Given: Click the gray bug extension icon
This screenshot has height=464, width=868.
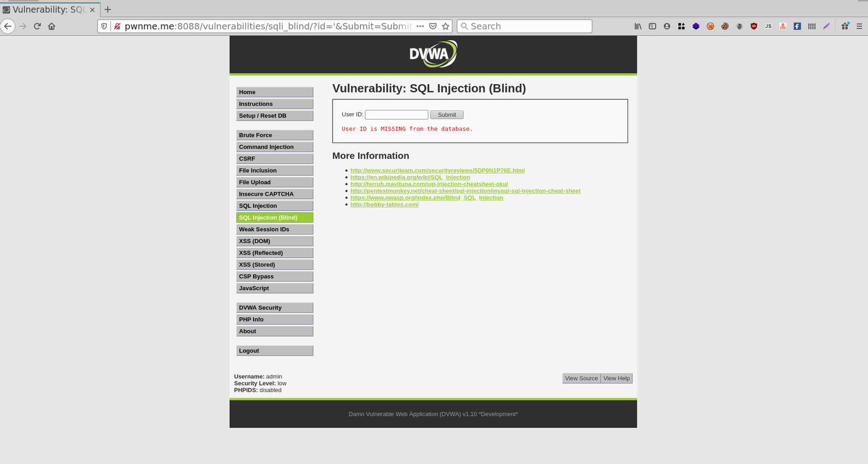Looking at the screenshot, I should (x=740, y=26).
